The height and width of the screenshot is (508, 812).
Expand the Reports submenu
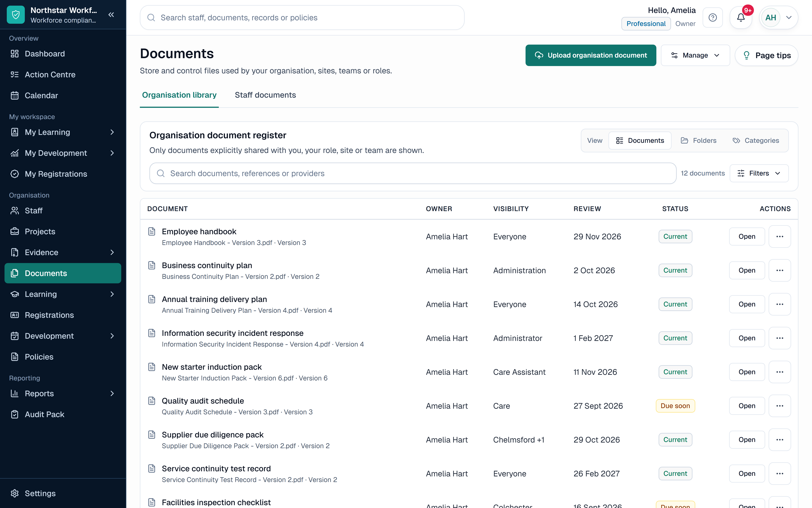pyautogui.click(x=112, y=393)
